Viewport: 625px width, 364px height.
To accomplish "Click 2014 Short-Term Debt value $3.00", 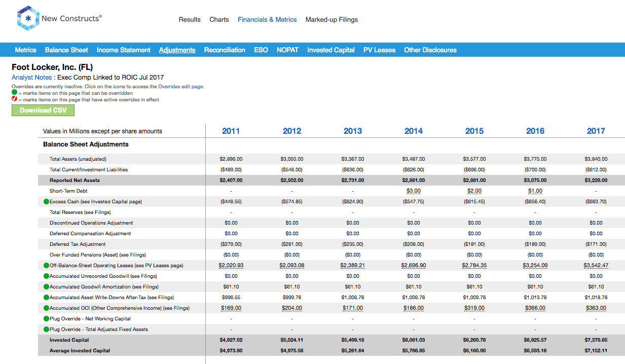I will coord(414,191).
